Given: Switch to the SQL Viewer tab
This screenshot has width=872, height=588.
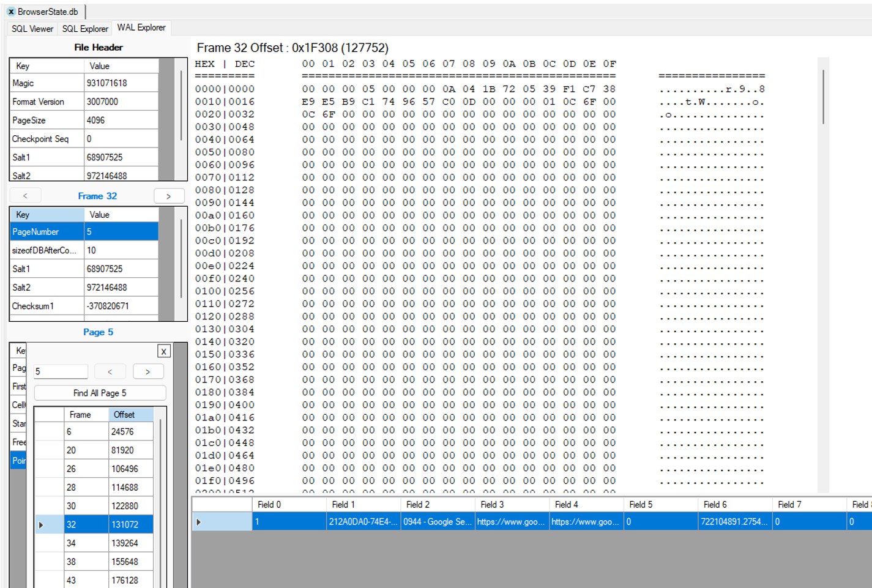Looking at the screenshot, I should 32,29.
